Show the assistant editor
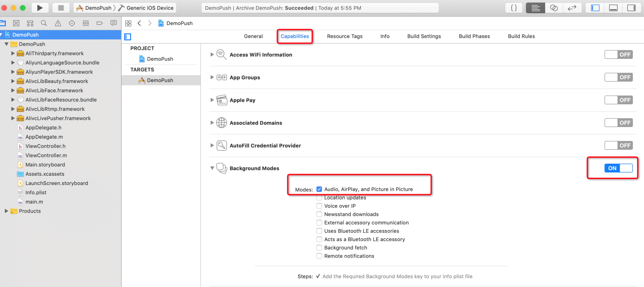 click(554, 8)
